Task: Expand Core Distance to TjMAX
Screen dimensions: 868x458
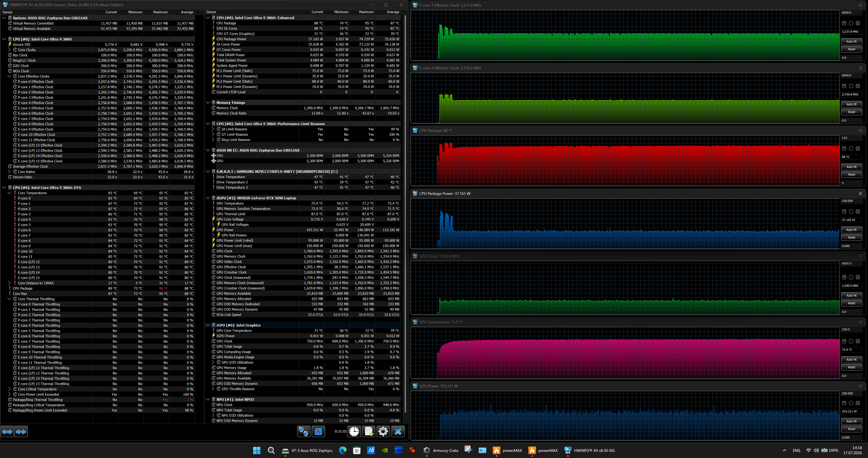Action: coord(10,283)
